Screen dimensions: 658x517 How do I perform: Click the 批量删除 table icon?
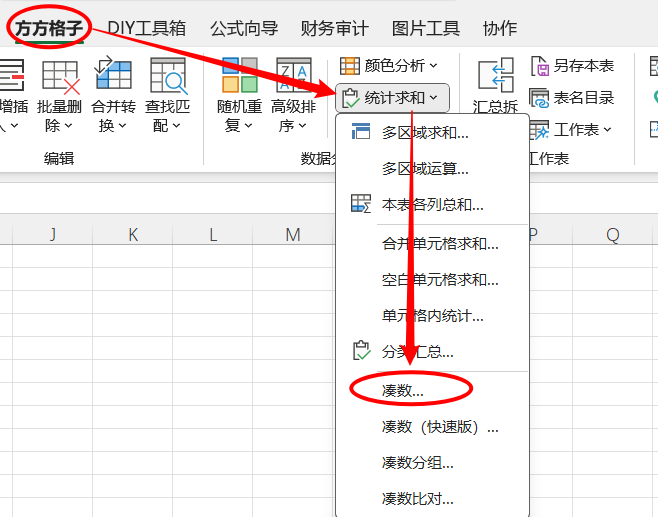61,76
